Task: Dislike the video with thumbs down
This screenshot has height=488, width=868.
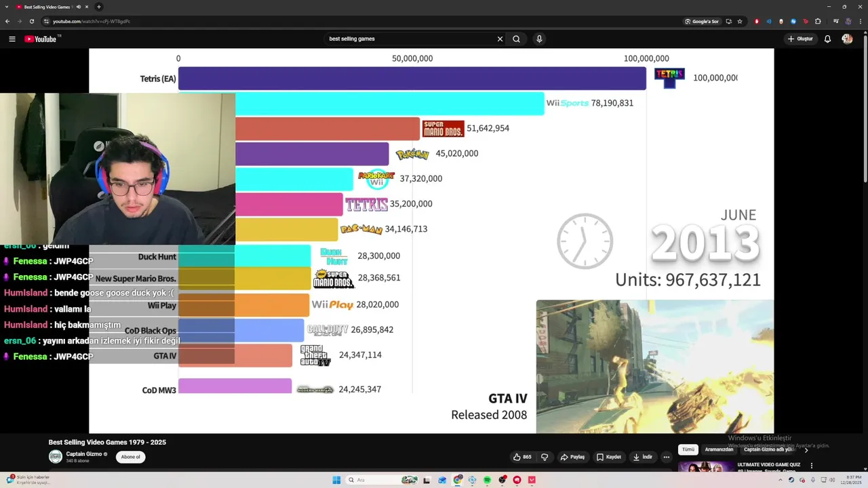Action: click(x=545, y=457)
